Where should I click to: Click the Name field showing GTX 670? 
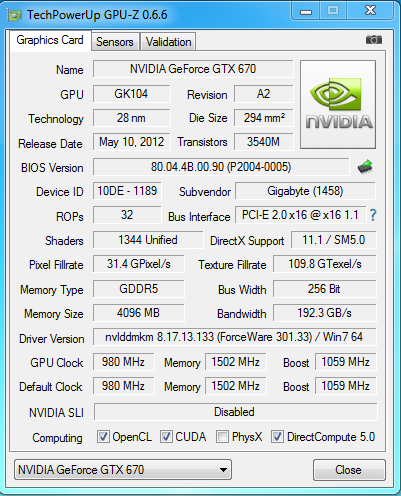point(193,69)
